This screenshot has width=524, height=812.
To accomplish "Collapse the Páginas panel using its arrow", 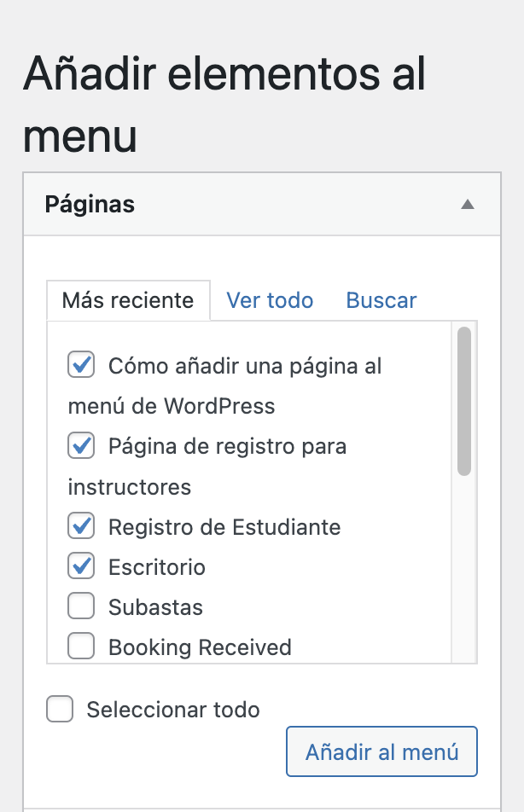I will [467, 204].
